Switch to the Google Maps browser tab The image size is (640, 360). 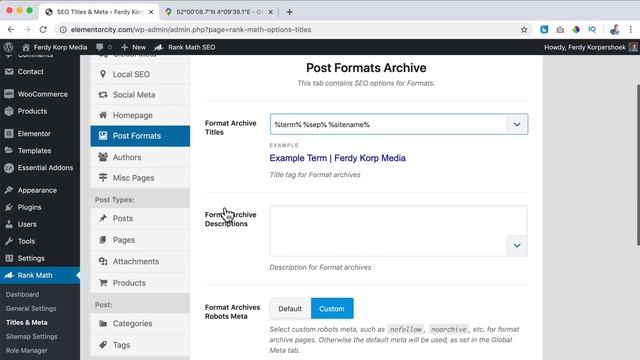tap(219, 12)
